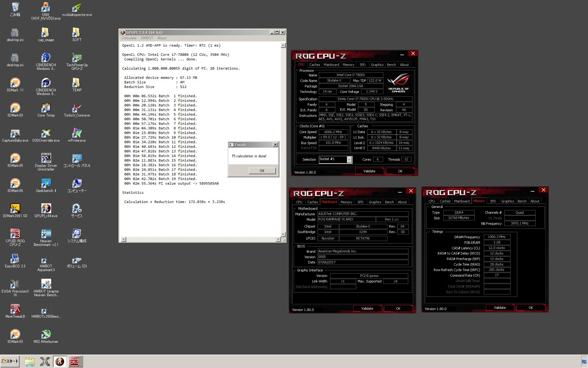Open HWBOT Aquamark3 desktop icon
Screen dimensions: 588x368
(46, 263)
